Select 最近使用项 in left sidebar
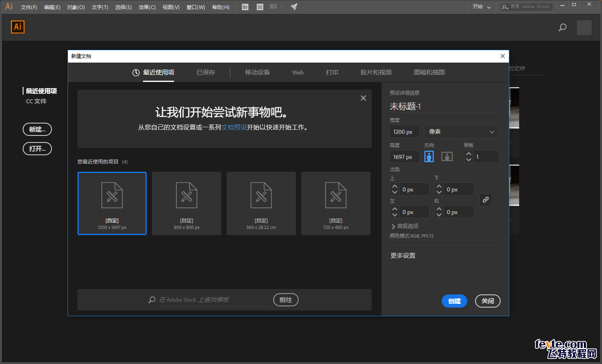This screenshot has height=364, width=602. point(41,91)
